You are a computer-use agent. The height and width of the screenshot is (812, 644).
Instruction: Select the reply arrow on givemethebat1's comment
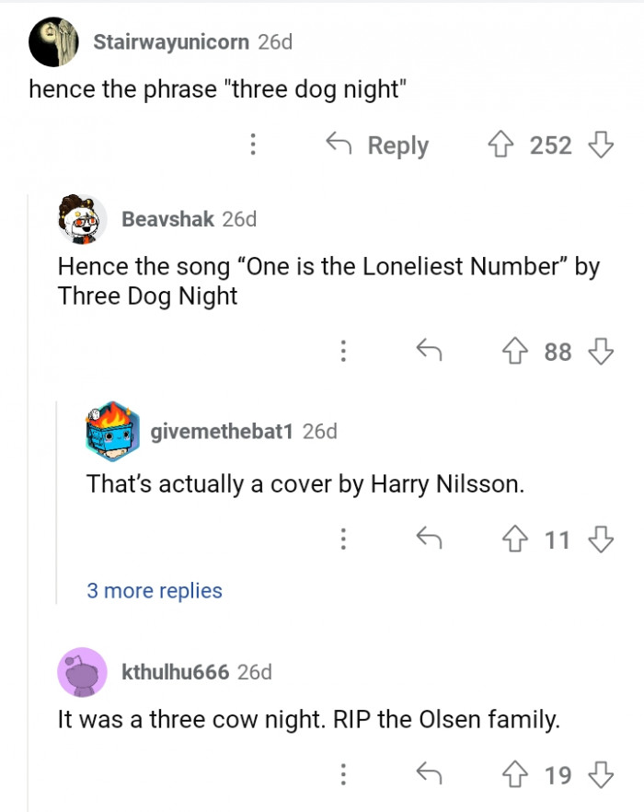pyautogui.click(x=429, y=540)
